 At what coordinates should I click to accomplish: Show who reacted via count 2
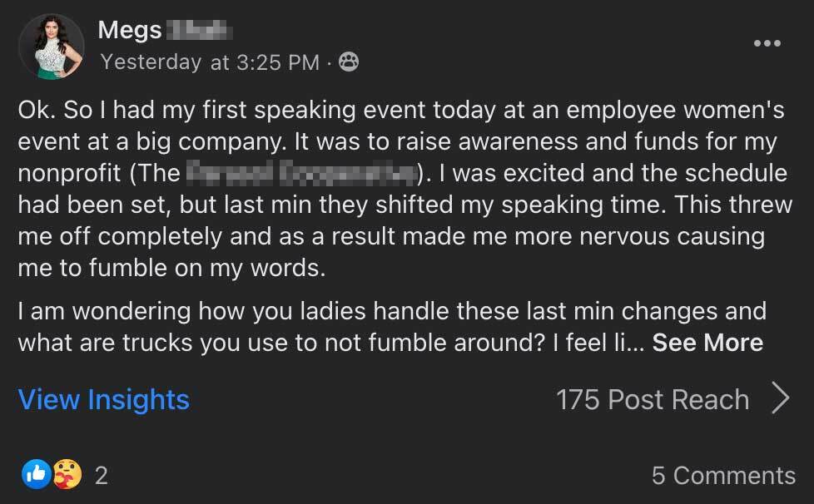tap(102, 476)
